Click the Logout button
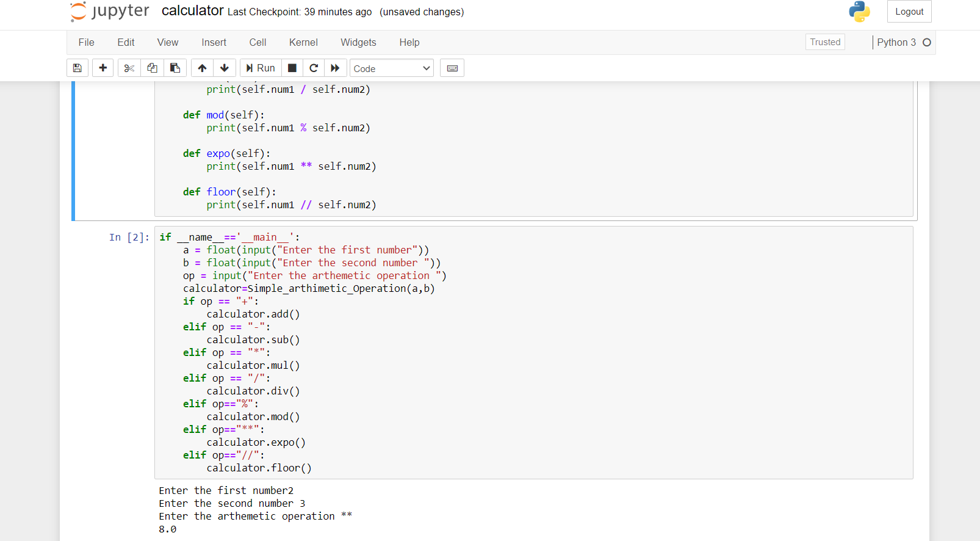Screen dimensions: 980x541 (x=909, y=12)
